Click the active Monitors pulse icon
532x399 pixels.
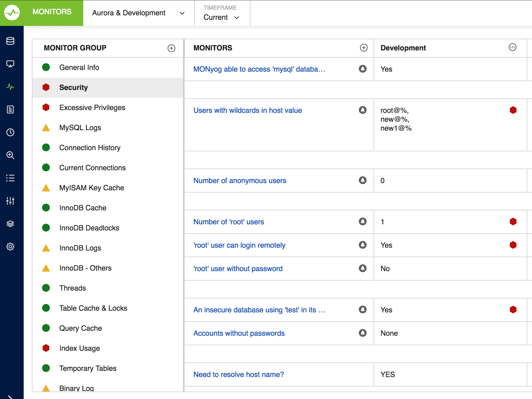click(10, 87)
